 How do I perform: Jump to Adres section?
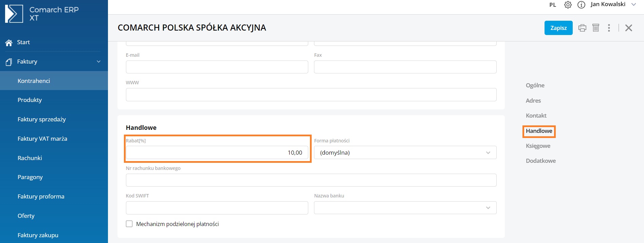click(x=533, y=101)
